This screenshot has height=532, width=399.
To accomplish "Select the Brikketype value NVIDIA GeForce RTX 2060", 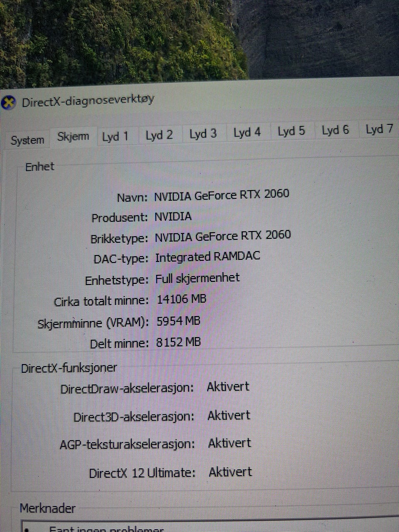I will pyautogui.click(x=223, y=236).
